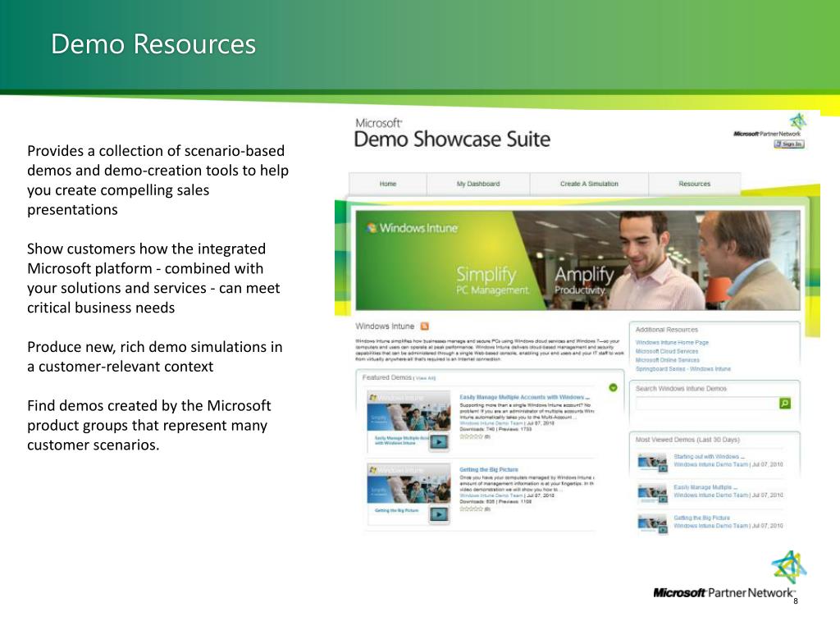Screen dimensions: 840x630
Task: Rate Getting the Big Picture demo with stars
Action: tap(472, 509)
